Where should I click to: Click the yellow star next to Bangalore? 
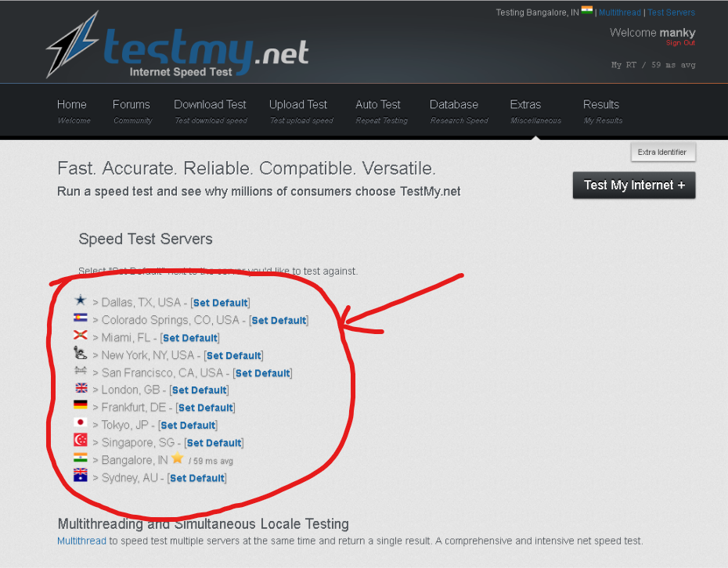point(178,458)
